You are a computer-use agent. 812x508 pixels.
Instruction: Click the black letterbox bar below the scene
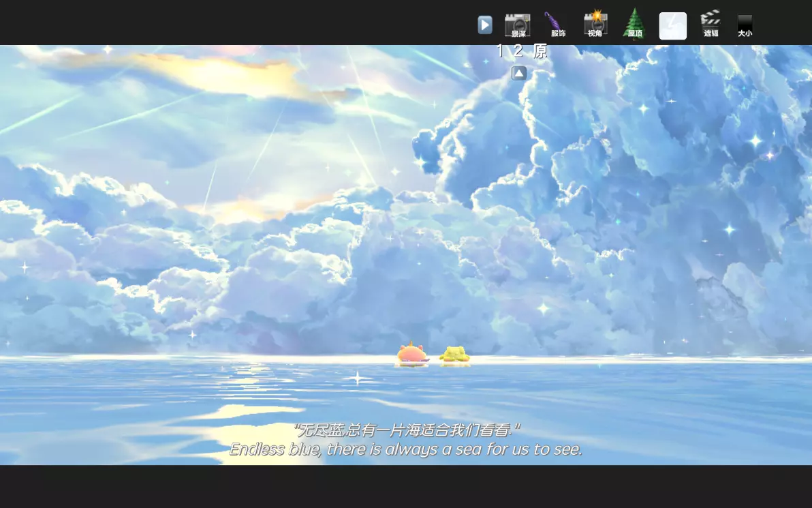click(x=406, y=486)
